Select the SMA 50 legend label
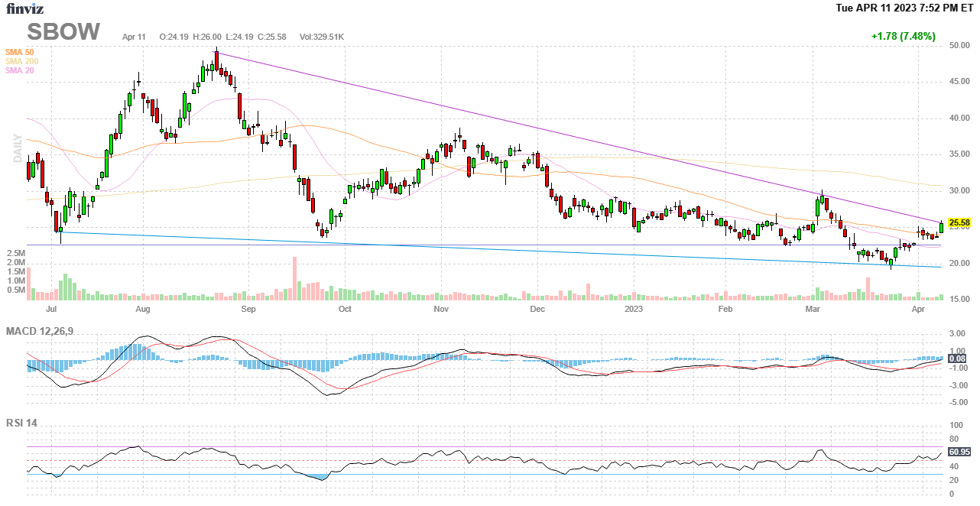This screenshot has height=506, width=980. click(x=19, y=52)
